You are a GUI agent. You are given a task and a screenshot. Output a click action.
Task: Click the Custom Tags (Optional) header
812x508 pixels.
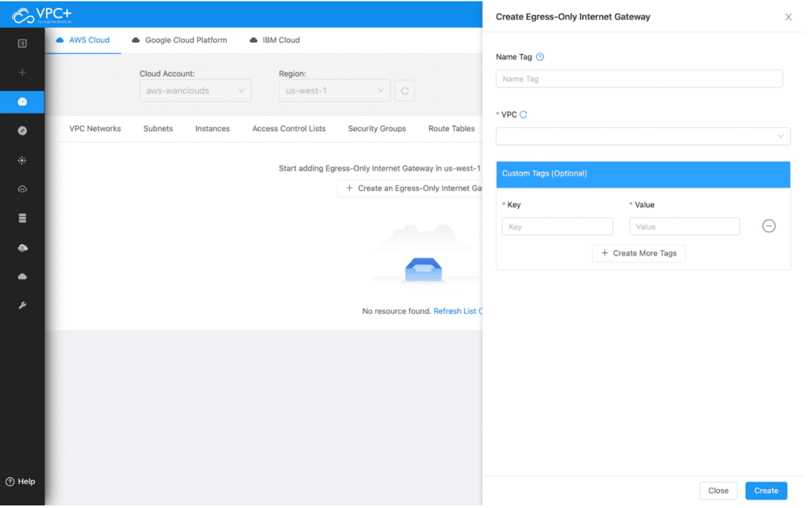click(643, 174)
